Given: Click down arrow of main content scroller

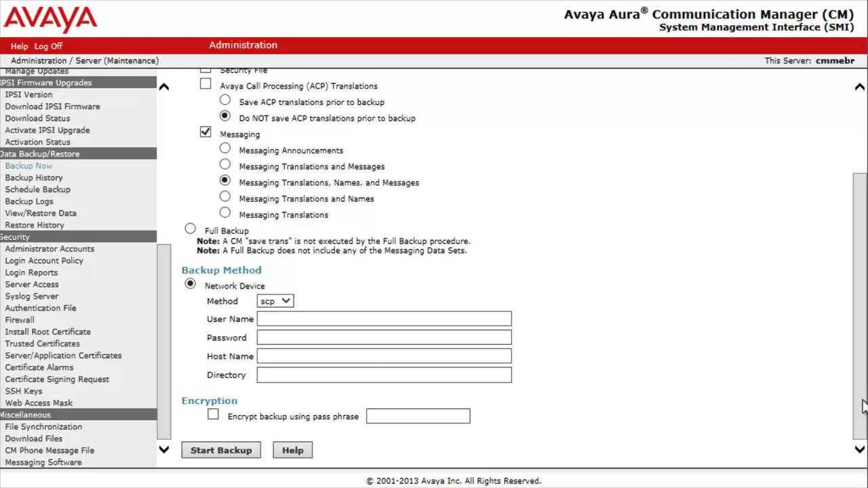Looking at the screenshot, I should 860,449.
